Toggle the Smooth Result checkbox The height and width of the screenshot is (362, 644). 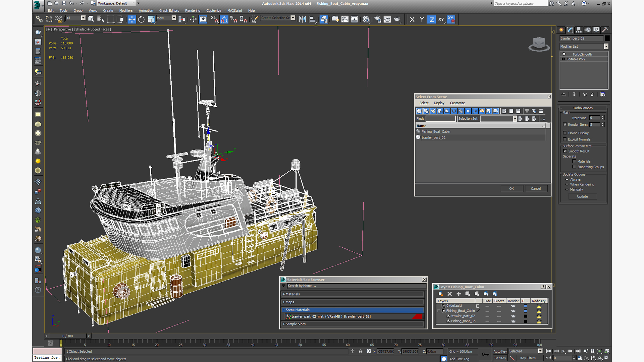click(565, 151)
